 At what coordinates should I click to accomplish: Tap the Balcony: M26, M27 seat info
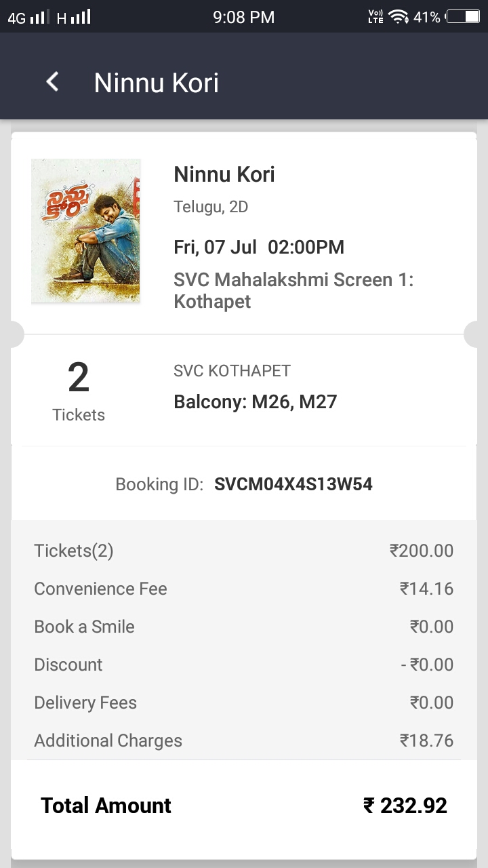pos(256,402)
